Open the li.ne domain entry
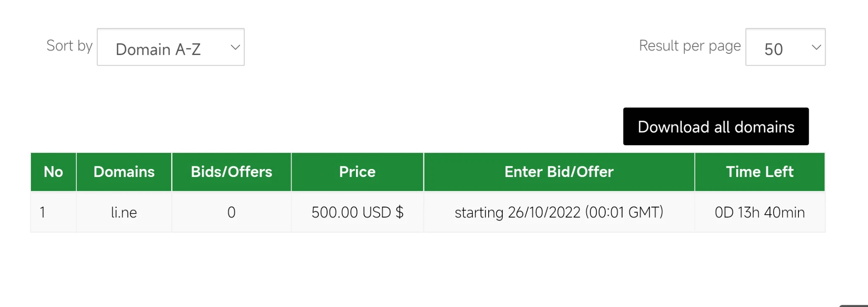Image resolution: width=868 pixels, height=307 pixels. click(x=124, y=212)
